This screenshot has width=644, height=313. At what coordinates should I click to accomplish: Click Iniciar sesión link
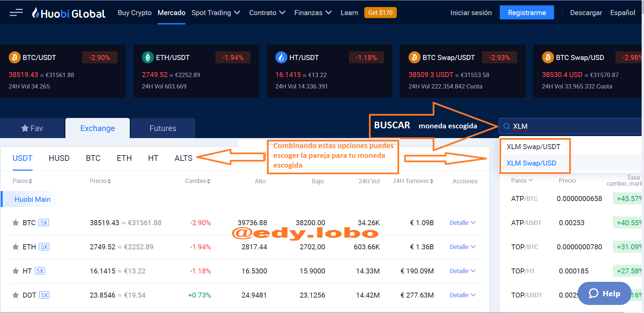click(x=471, y=13)
